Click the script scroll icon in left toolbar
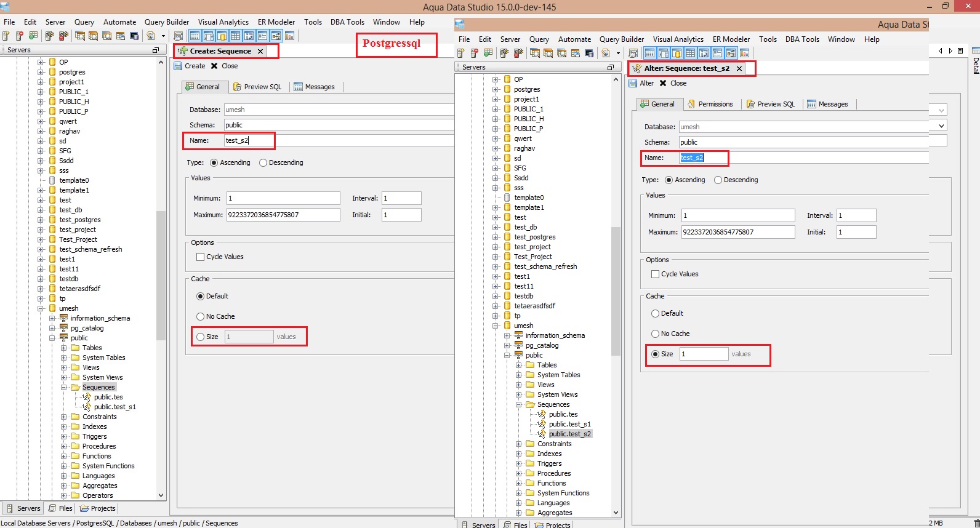Viewport: 980px width, 528px height. [178, 36]
